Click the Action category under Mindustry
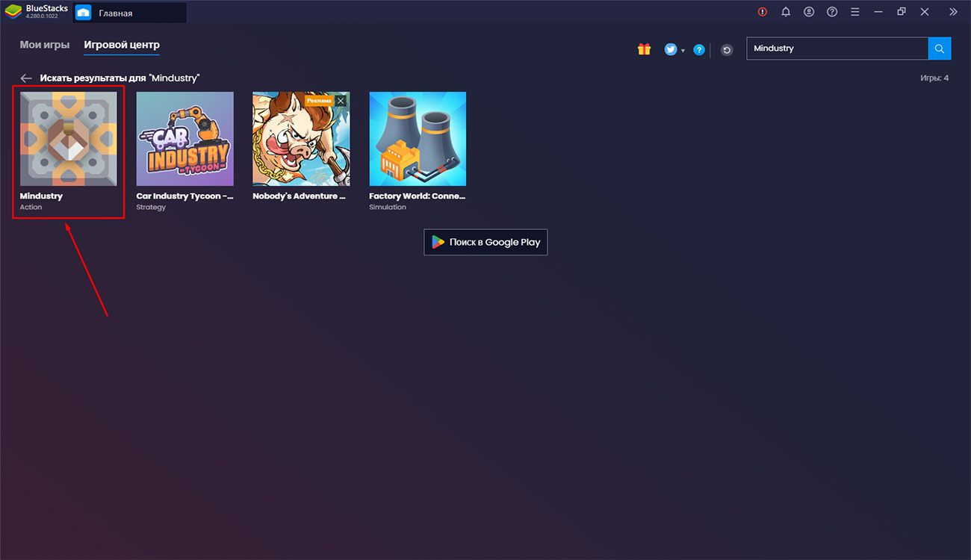 (x=31, y=208)
